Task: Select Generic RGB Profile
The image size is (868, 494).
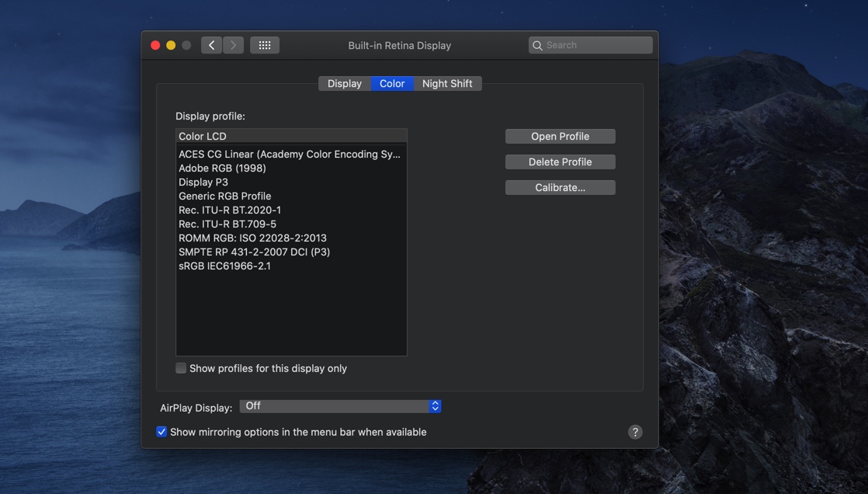Action: pyautogui.click(x=291, y=196)
